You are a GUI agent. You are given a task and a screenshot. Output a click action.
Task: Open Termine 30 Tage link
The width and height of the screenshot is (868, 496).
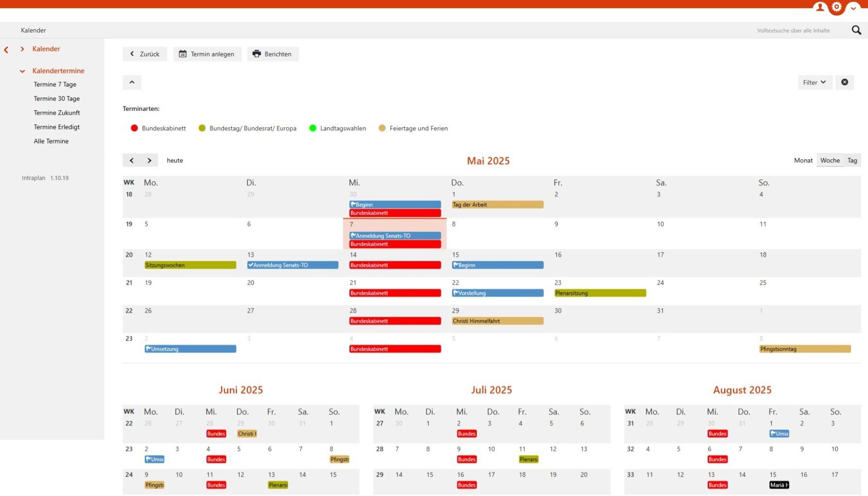coord(56,99)
